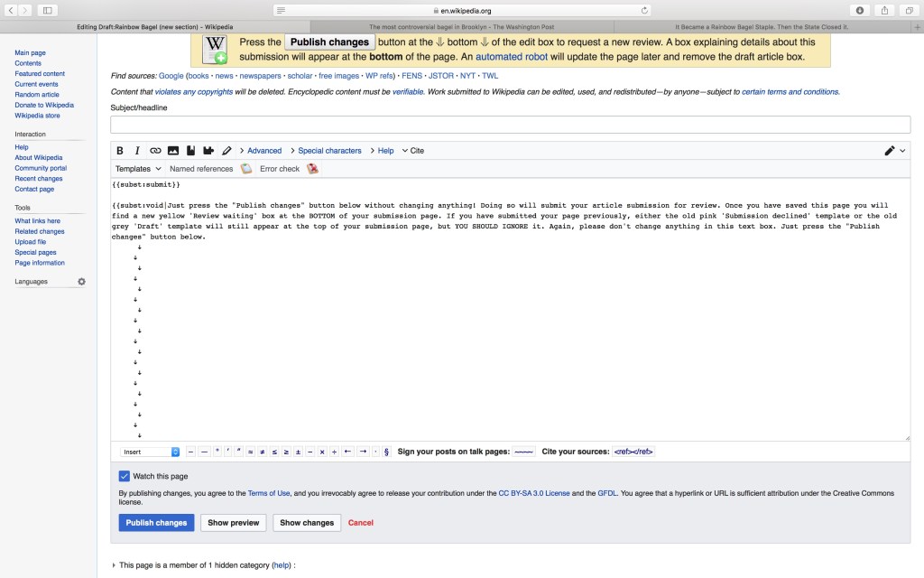
Task: Open the Templates dropdown
Action: coord(138,169)
